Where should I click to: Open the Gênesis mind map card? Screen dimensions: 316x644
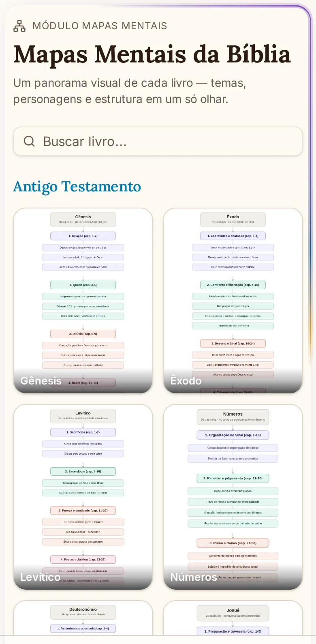83,301
